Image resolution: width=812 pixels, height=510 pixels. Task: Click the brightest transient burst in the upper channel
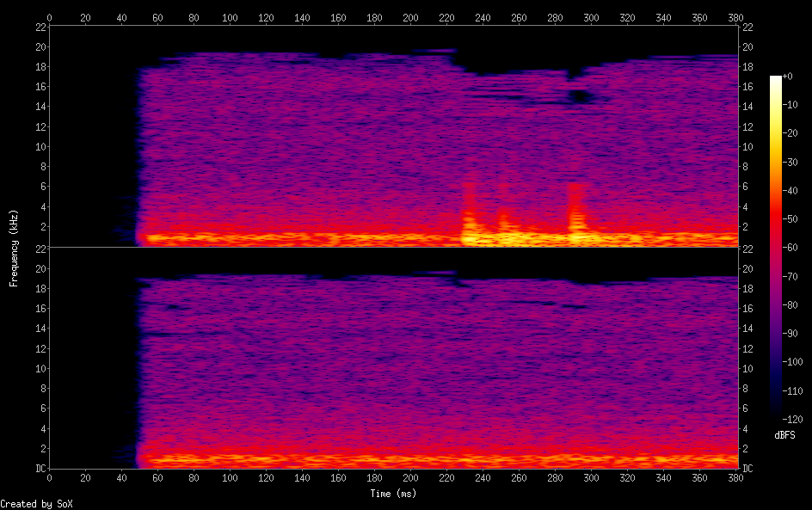pos(470,232)
